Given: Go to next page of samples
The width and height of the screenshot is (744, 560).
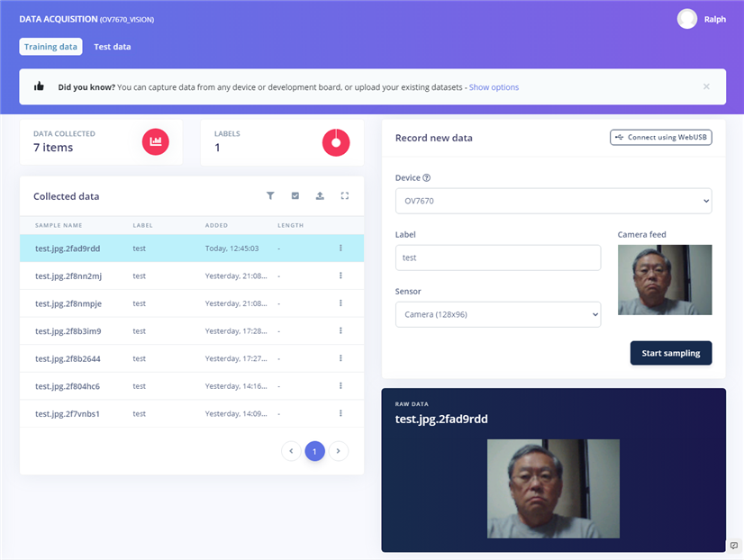Looking at the screenshot, I should click(339, 451).
